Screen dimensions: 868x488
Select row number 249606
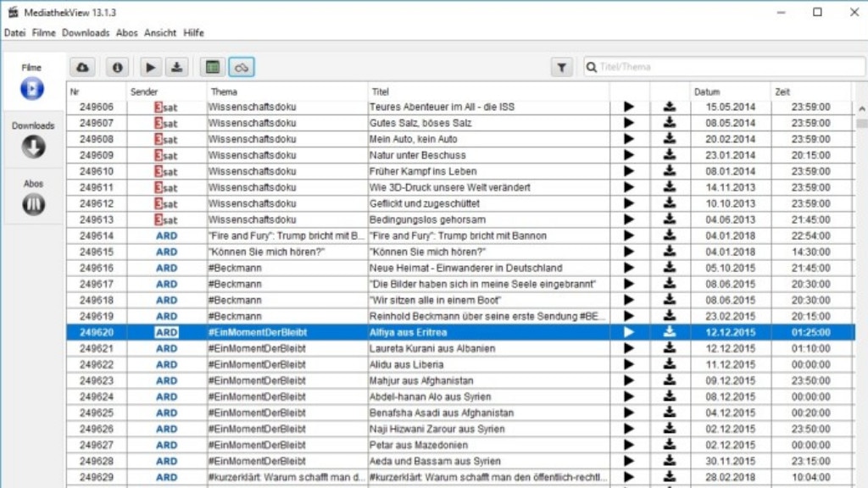coord(97,107)
